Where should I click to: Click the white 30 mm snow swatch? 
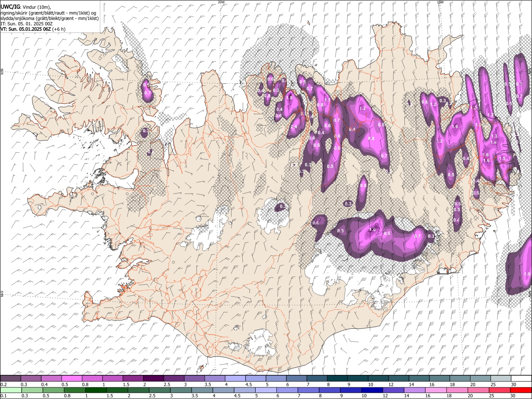tap(521, 378)
